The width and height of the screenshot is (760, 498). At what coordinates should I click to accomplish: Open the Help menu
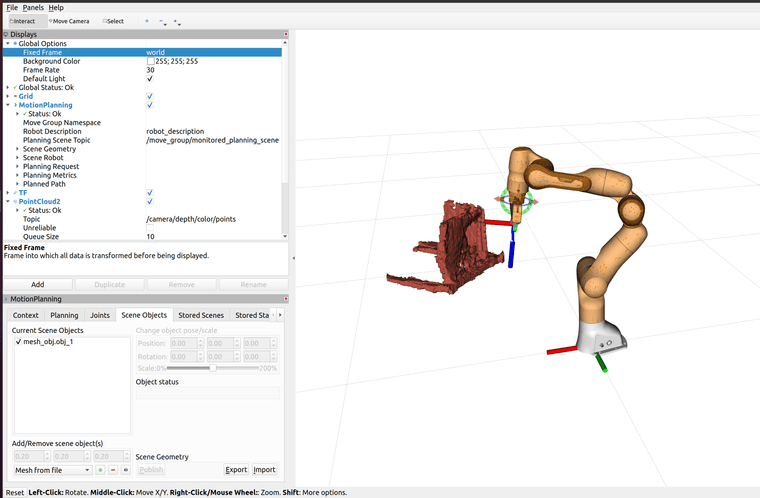56,8
